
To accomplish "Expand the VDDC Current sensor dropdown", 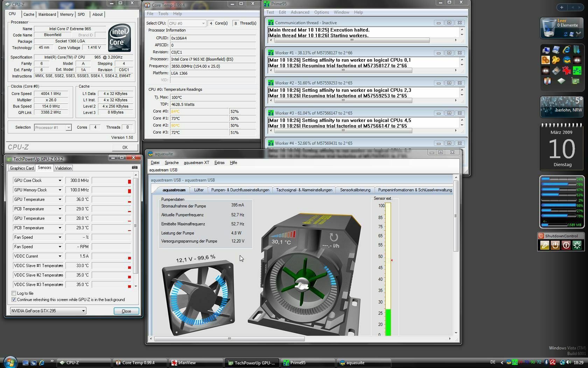I will click(60, 256).
